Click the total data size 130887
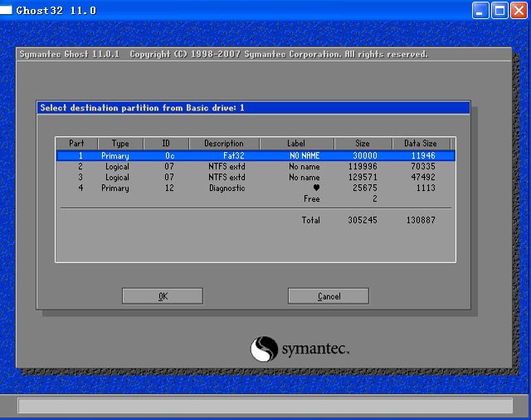The width and height of the screenshot is (531, 420). click(421, 220)
